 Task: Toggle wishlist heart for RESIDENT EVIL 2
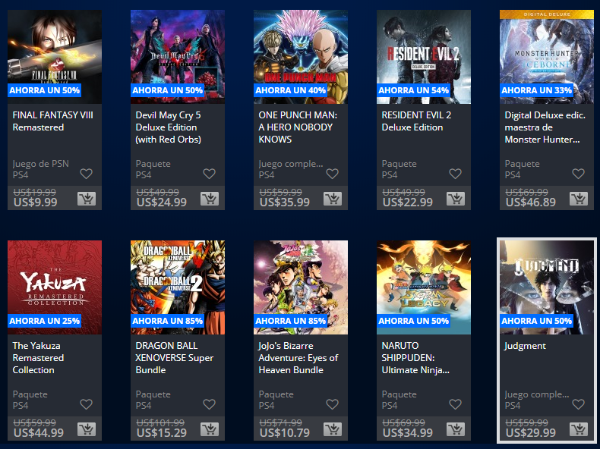[x=455, y=174]
